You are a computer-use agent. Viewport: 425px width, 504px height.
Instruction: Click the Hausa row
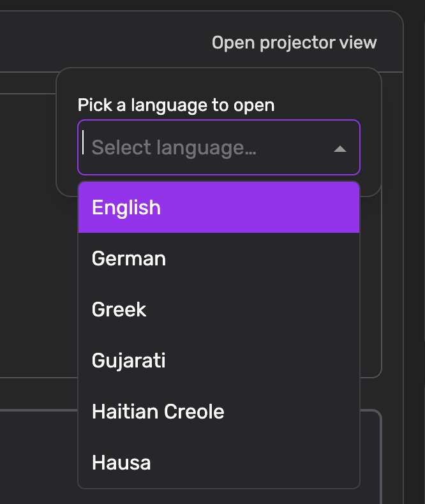point(219,463)
